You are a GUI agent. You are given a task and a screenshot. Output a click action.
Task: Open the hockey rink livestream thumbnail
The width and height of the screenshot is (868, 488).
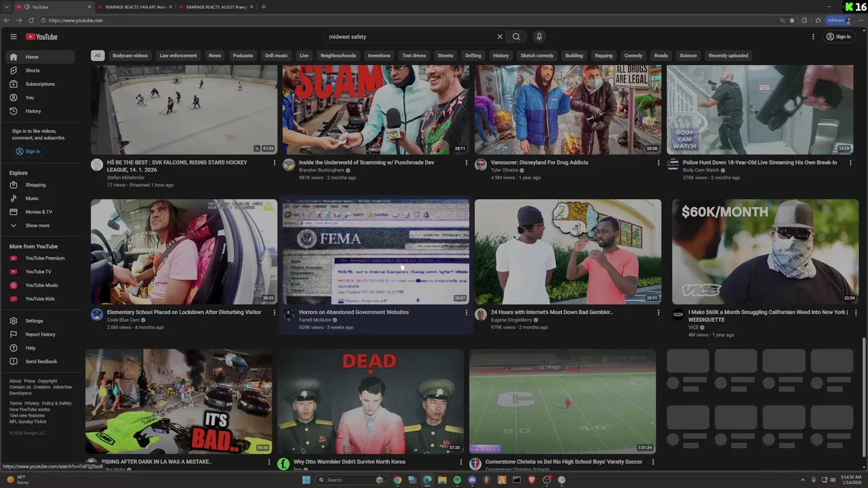click(x=184, y=110)
